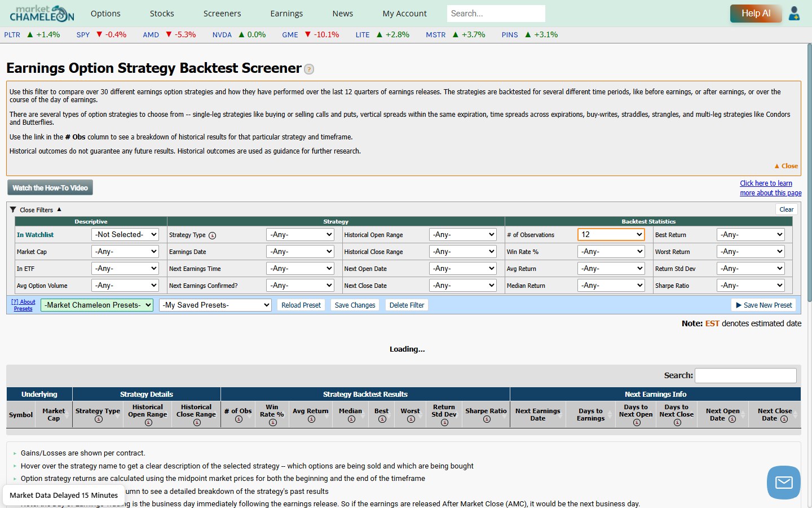Open the Options menu
The image size is (812, 508).
(x=105, y=14)
